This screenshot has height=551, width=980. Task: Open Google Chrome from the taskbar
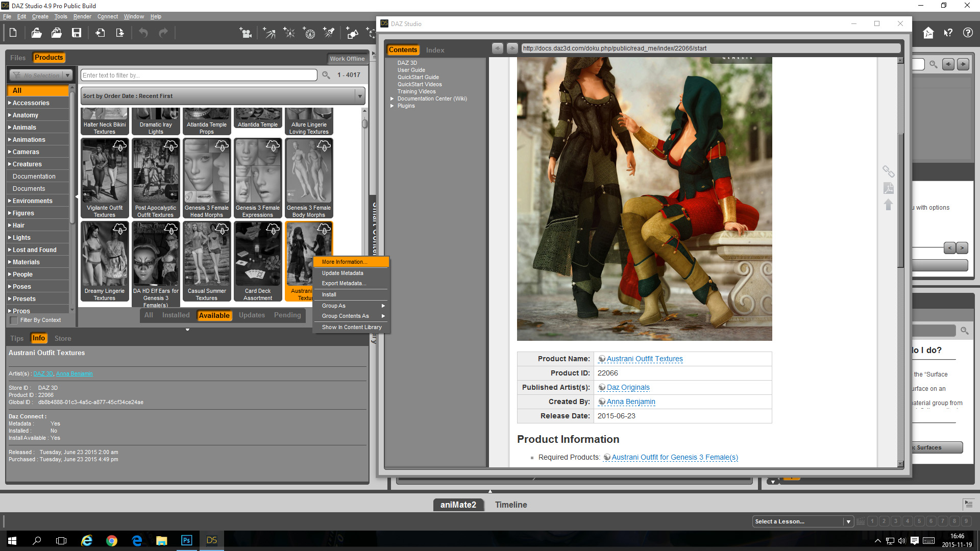(112, 540)
